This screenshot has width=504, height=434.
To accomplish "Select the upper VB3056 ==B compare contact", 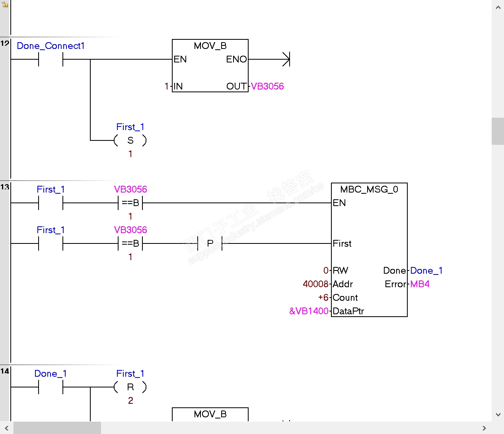I will click(130, 203).
